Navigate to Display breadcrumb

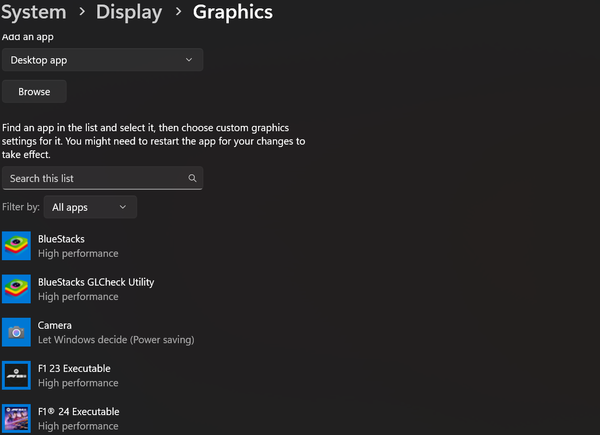pos(129,12)
